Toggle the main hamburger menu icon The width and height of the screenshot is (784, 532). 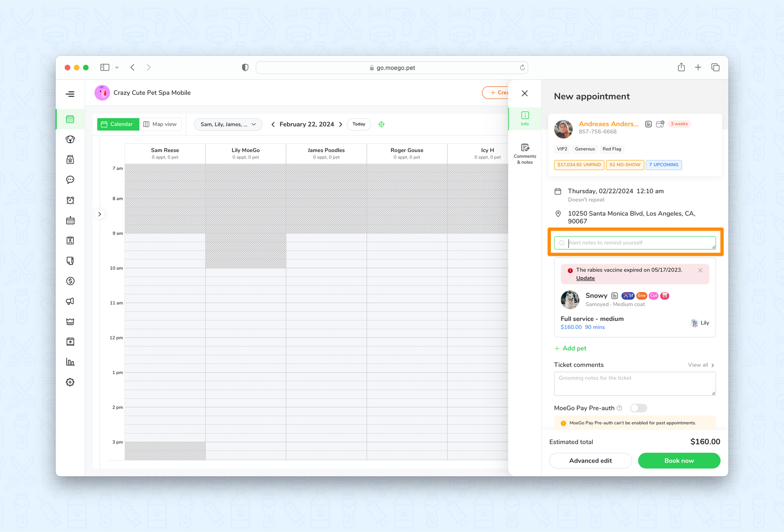[70, 94]
